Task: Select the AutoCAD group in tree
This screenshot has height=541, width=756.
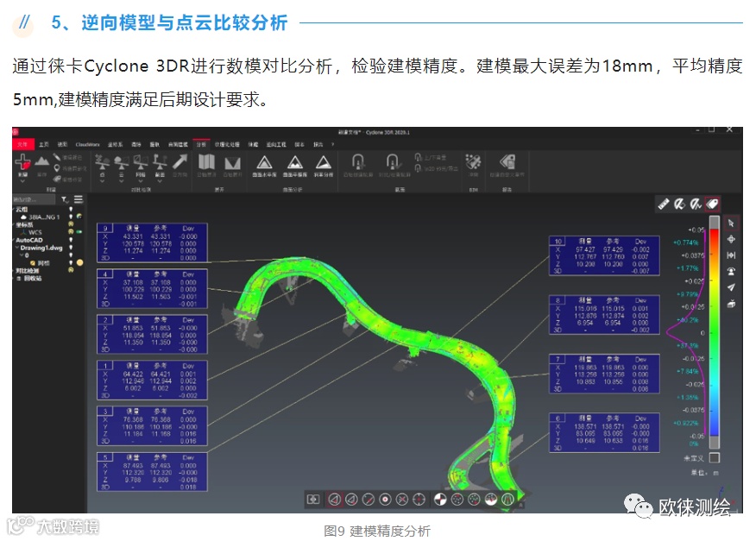Action: [29, 240]
